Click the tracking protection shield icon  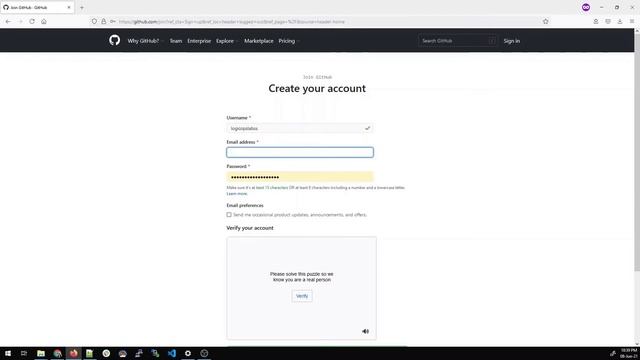(x=94, y=21)
